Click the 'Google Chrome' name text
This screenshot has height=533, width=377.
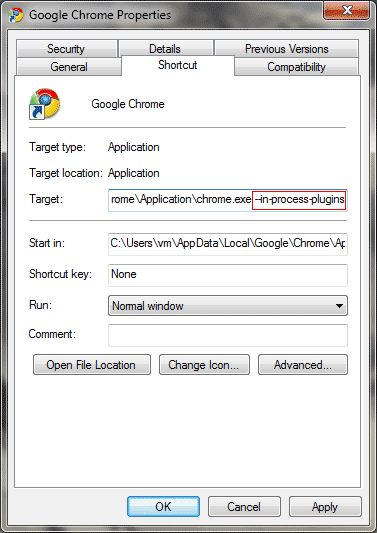click(128, 104)
